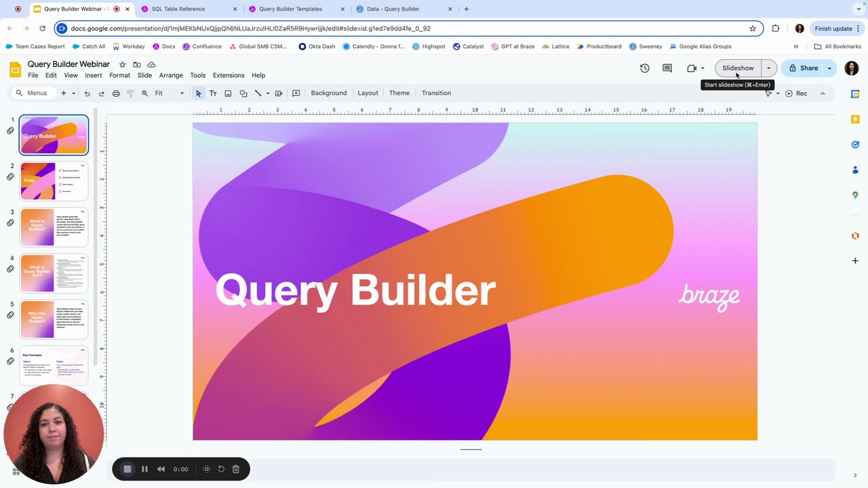Image resolution: width=868 pixels, height=488 pixels.
Task: Select the line drawing tool
Action: (x=258, y=93)
